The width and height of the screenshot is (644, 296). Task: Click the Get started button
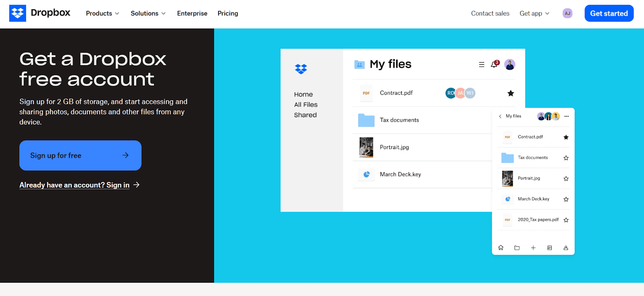[x=609, y=13]
